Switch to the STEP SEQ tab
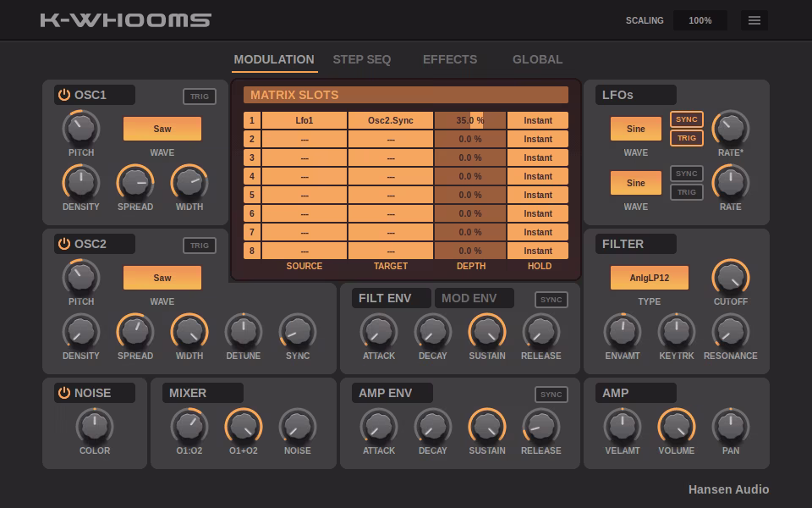 pyautogui.click(x=362, y=59)
